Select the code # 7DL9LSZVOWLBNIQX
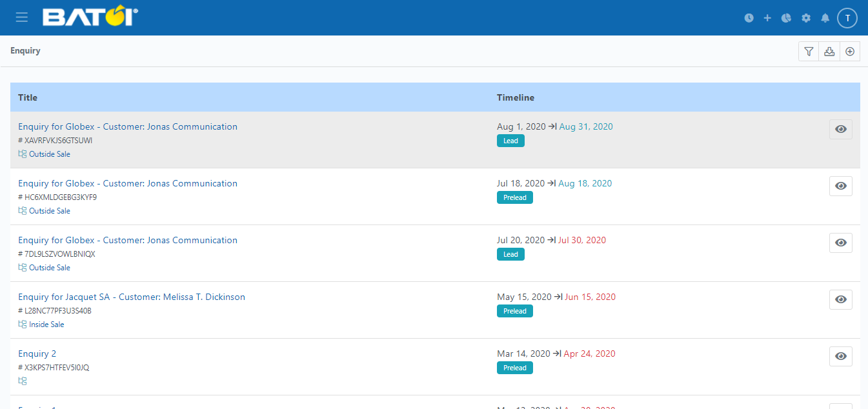Viewport: 868px width, 409px height. pyautogui.click(x=57, y=254)
